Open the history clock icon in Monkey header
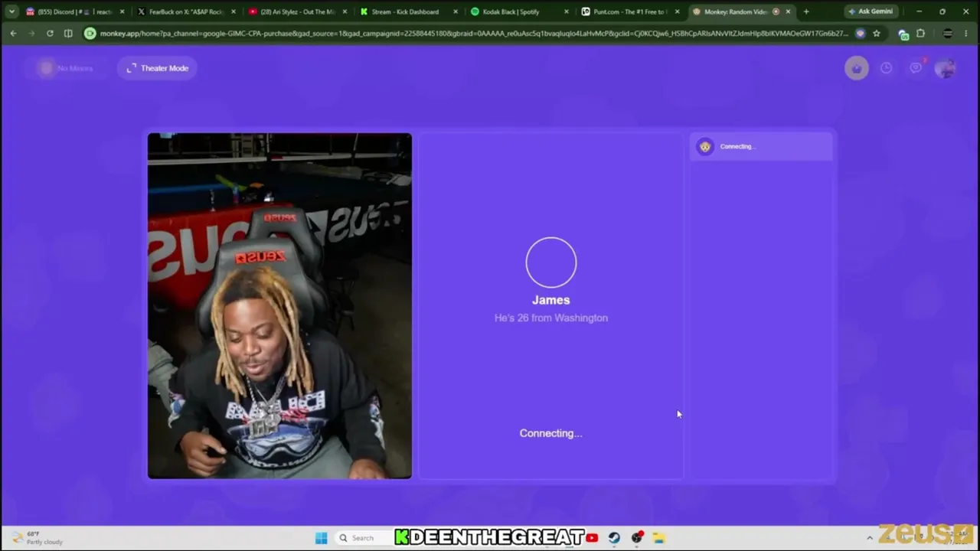The width and height of the screenshot is (980, 551). [886, 68]
